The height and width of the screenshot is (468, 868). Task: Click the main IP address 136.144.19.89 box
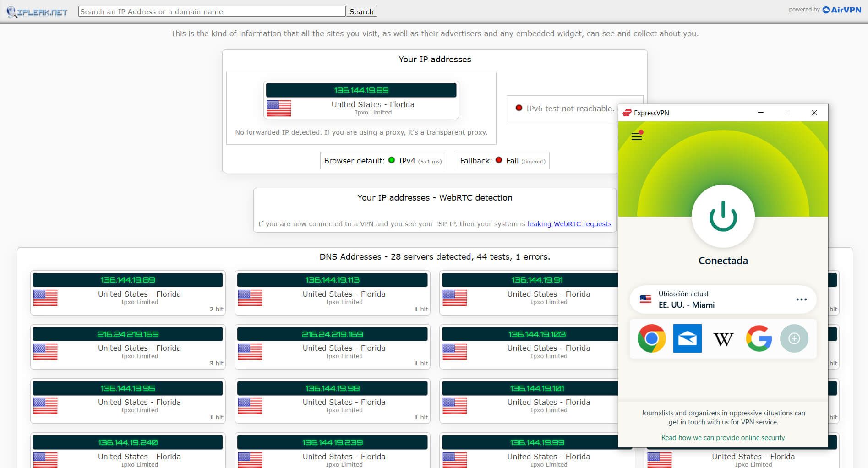click(361, 90)
